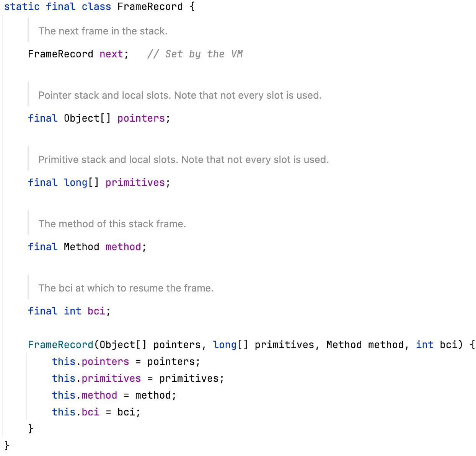
Task: Click 'this.pointers' assignment line
Action: tap(126, 362)
